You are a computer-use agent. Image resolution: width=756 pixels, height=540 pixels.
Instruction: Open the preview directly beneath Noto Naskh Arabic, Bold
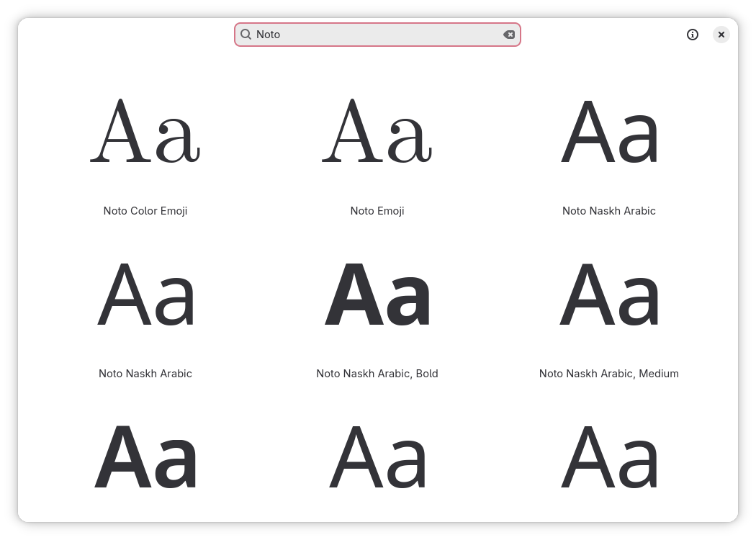tap(377, 457)
